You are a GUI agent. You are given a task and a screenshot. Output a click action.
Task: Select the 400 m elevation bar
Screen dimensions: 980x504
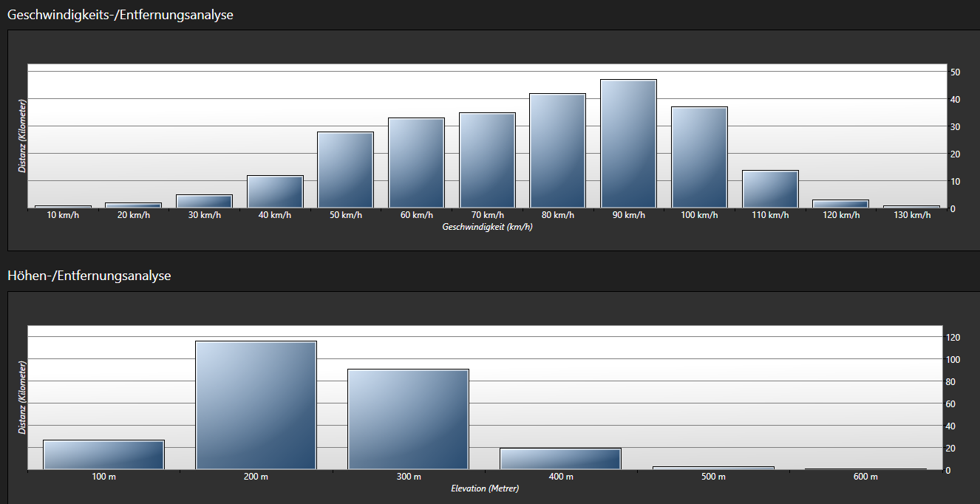point(560,459)
